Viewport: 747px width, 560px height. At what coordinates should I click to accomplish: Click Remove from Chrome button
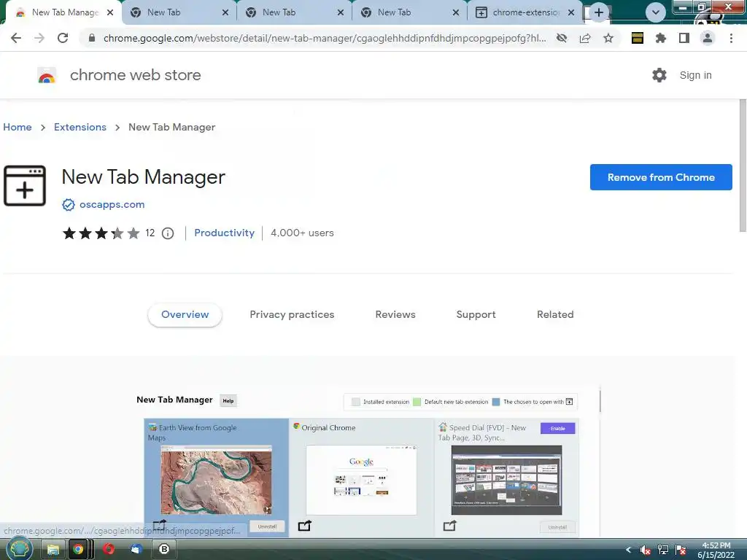(661, 177)
